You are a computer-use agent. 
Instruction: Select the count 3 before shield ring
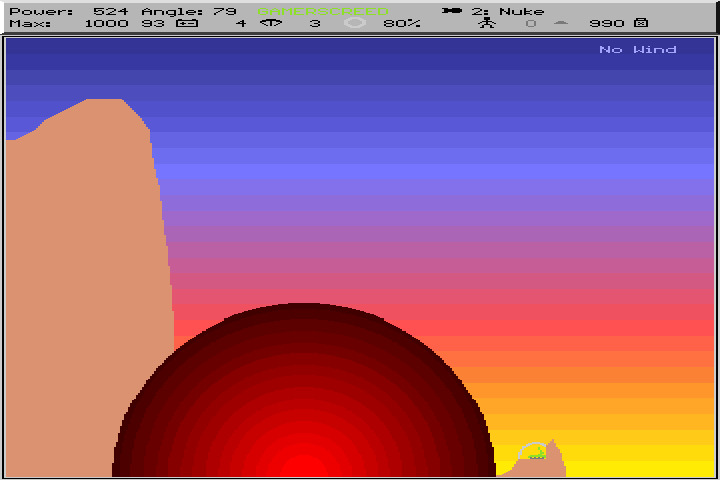315,23
